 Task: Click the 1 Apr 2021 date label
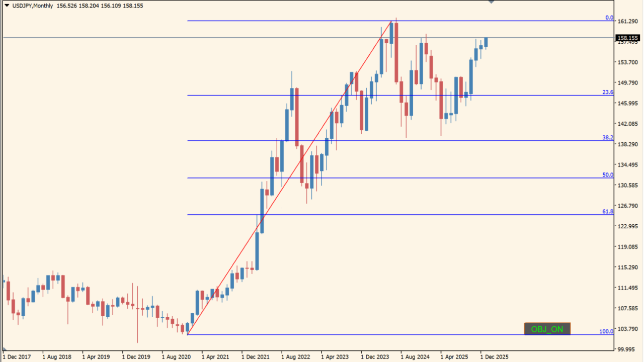click(216, 357)
